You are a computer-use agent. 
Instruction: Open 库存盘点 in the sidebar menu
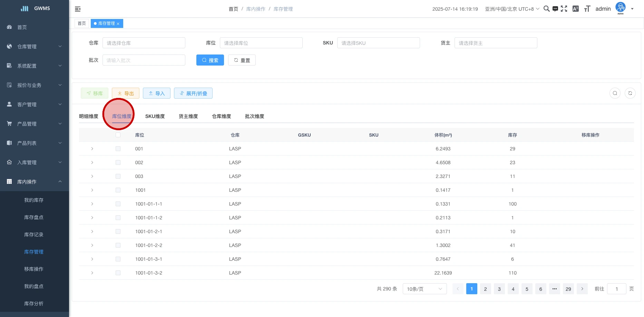pyautogui.click(x=34, y=217)
